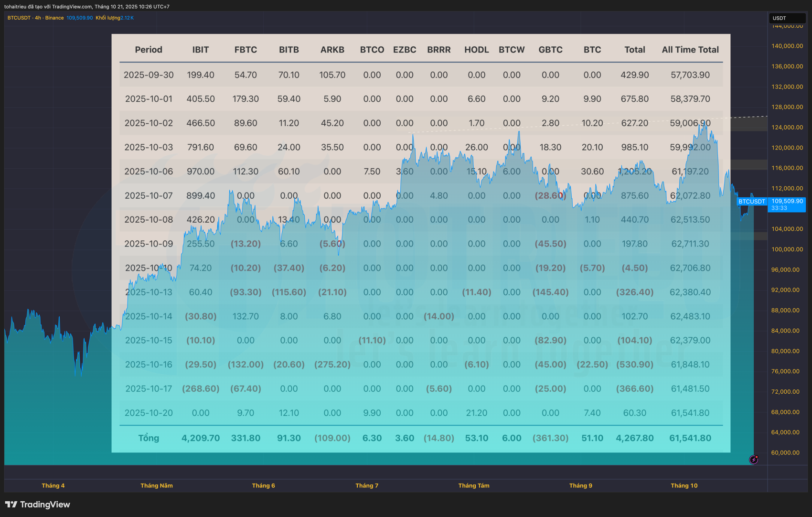Select the Tháng 4 time axis label

coord(53,485)
